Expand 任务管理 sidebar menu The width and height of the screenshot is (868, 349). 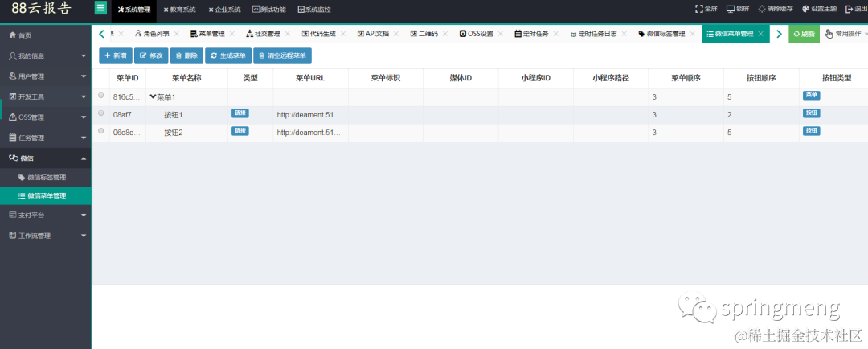45,138
